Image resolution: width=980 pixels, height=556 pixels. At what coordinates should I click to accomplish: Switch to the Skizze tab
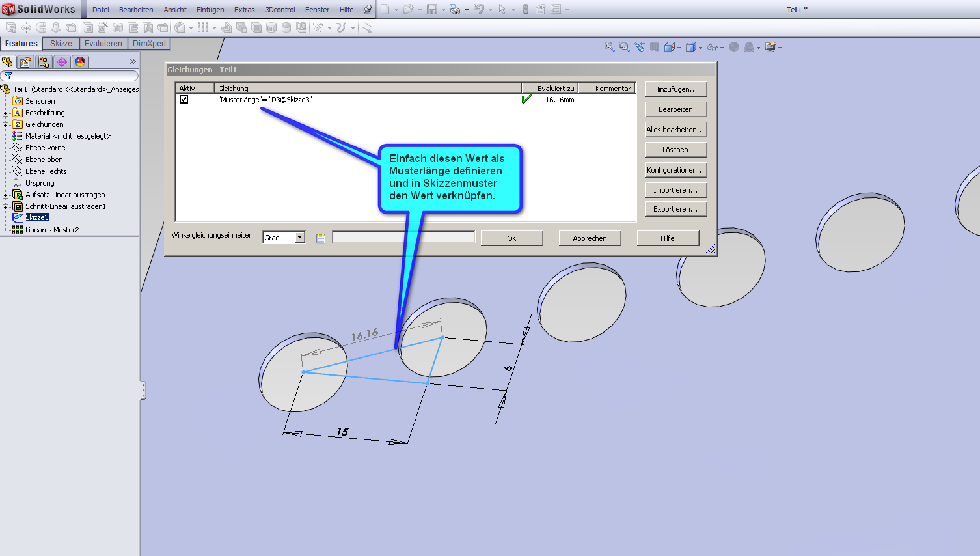pos(61,44)
